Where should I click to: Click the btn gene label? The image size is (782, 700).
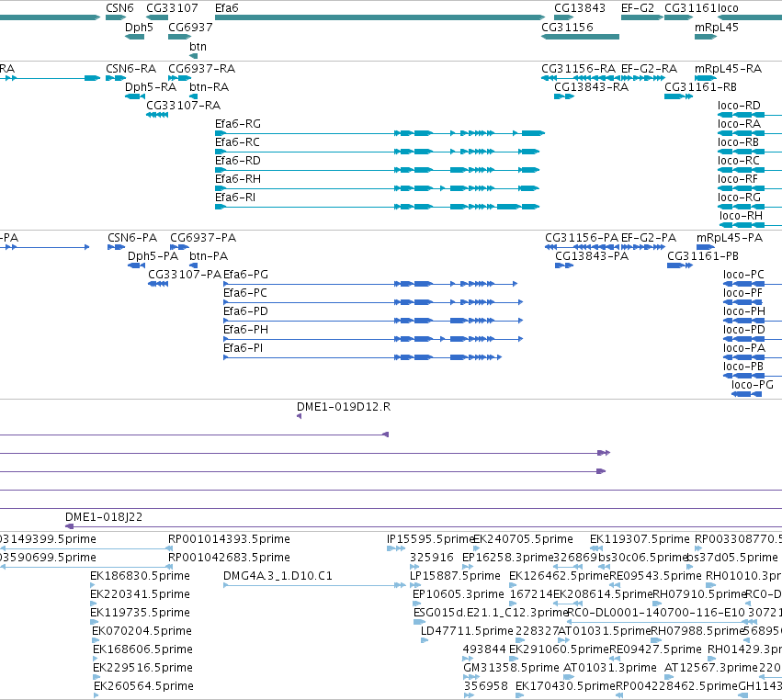198,46
